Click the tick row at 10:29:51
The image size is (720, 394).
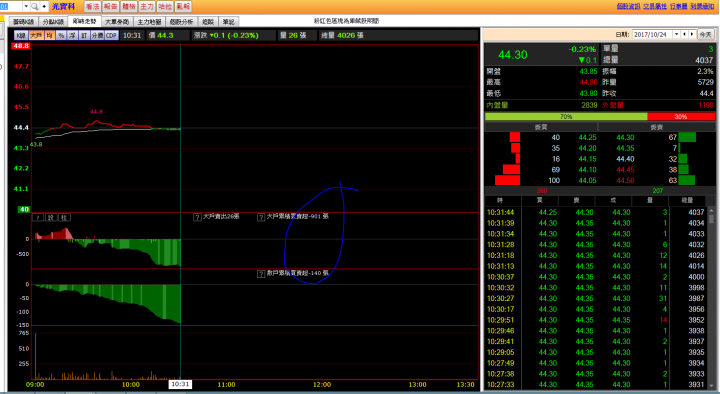point(596,320)
